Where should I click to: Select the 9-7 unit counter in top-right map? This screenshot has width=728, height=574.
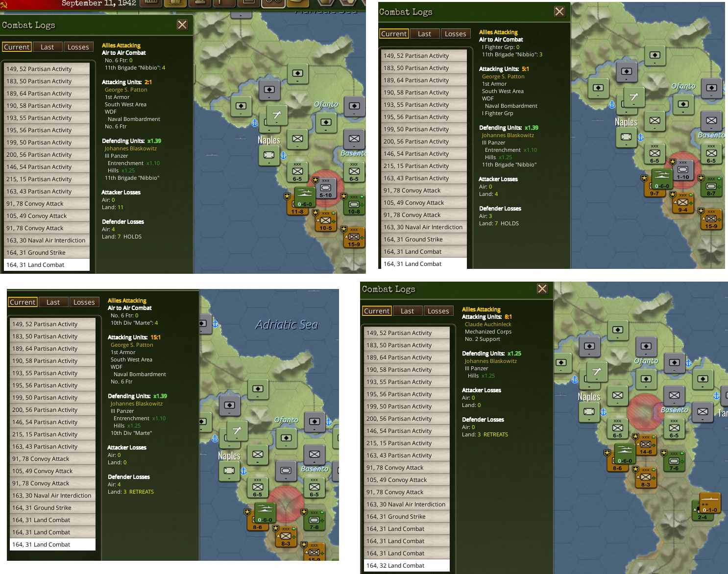click(x=654, y=187)
